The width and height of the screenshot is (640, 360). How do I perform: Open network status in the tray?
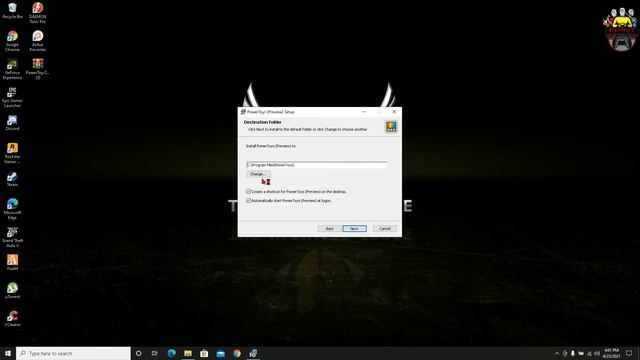coord(589,353)
